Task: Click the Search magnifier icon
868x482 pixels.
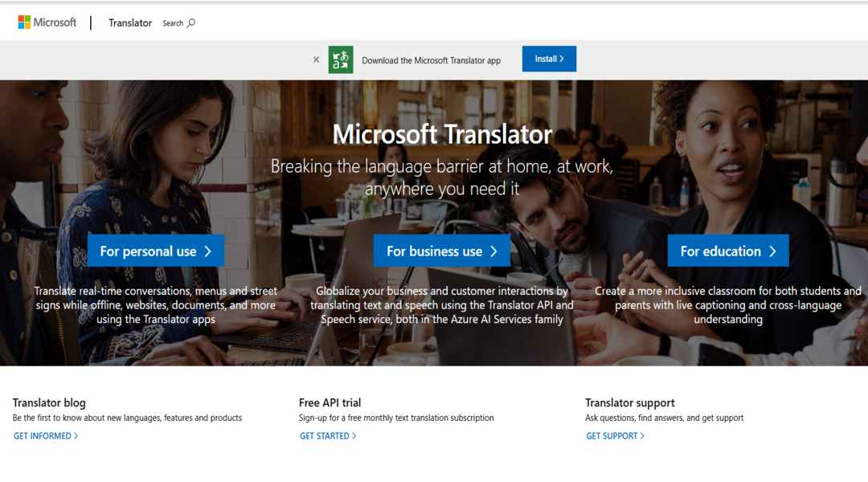Action: (x=191, y=23)
